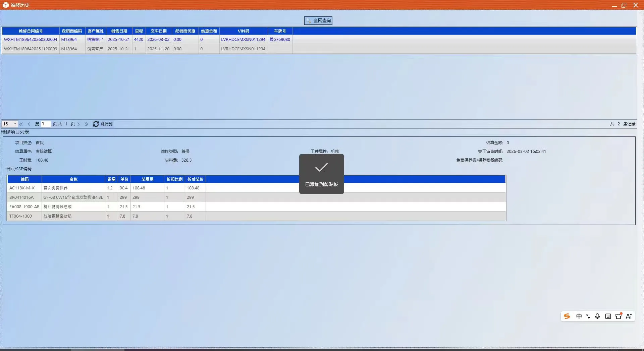Jump to the last page of records
The image size is (644, 351).
(86, 124)
